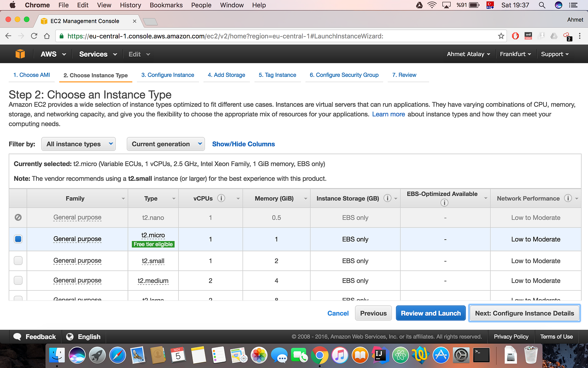The height and width of the screenshot is (368, 588).
Task: Click the AWS orange cube logo
Action: (20, 54)
